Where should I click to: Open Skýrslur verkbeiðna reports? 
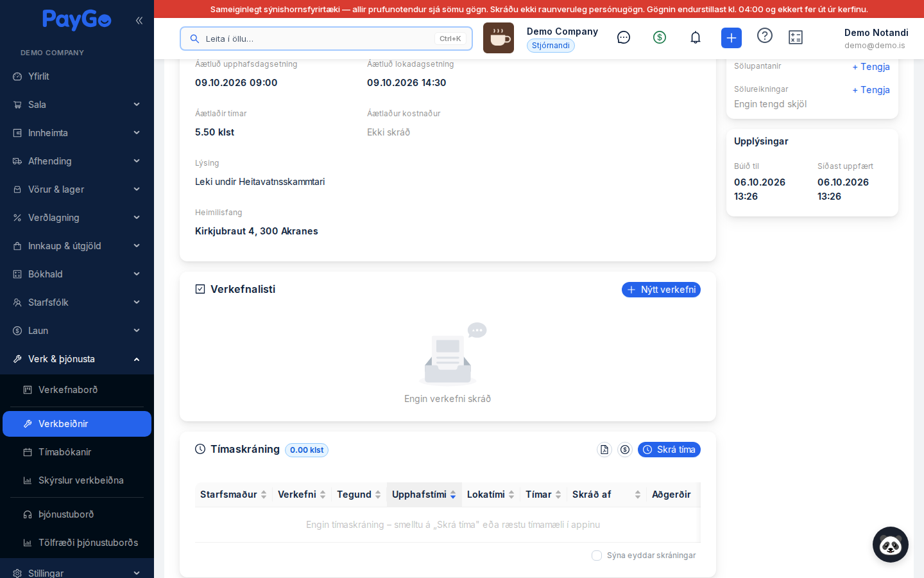tap(77, 480)
